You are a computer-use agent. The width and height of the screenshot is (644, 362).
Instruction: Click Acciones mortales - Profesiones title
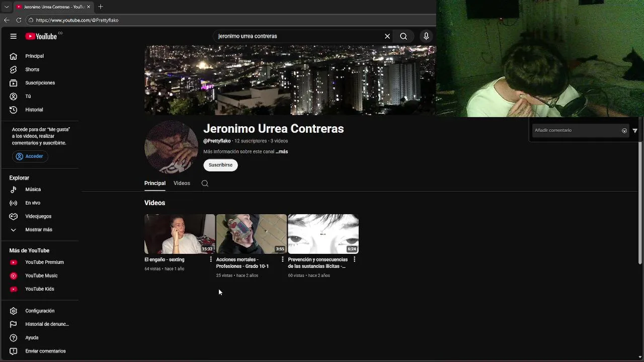(x=243, y=263)
